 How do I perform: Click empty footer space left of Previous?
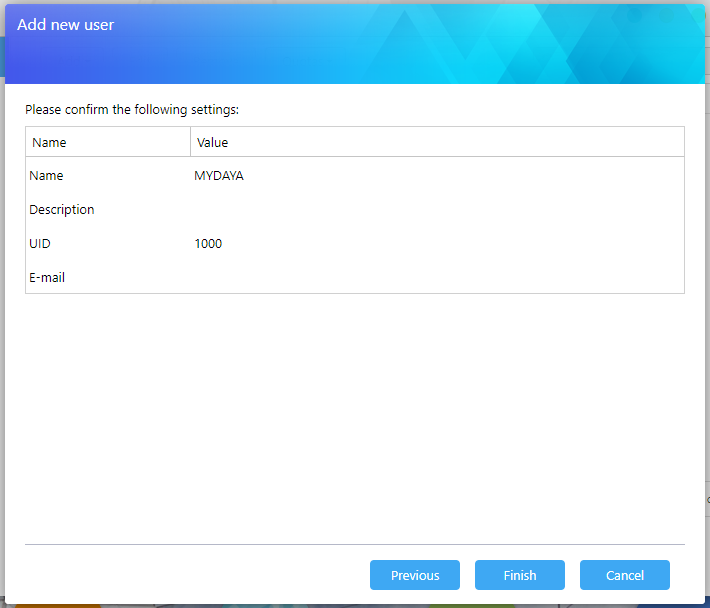click(x=190, y=575)
